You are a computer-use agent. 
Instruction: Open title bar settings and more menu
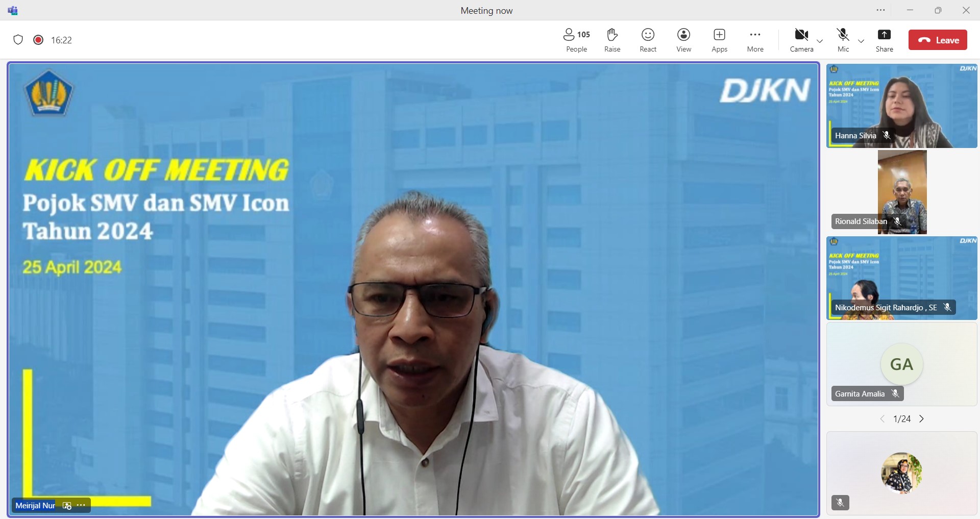tap(880, 10)
